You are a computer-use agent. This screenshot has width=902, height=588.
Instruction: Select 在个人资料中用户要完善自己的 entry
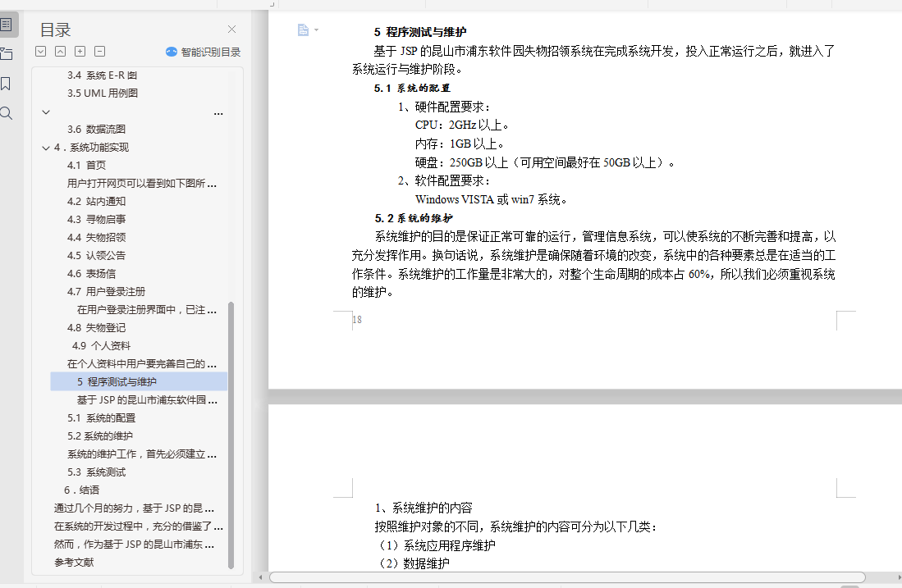[x=141, y=364]
